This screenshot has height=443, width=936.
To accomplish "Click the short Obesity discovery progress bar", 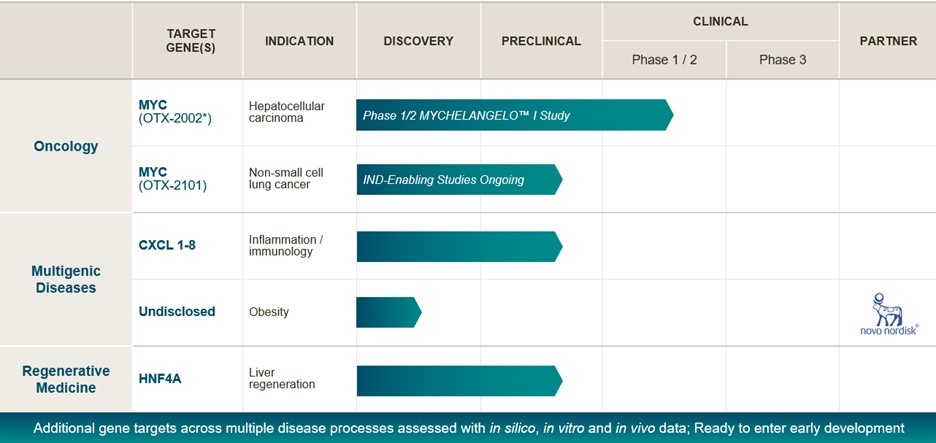I will click(x=387, y=312).
